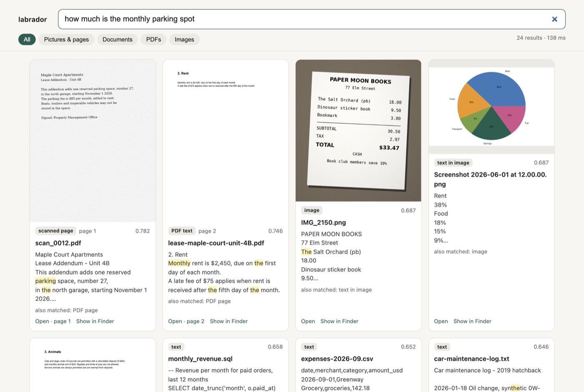
Task: Click "also matched: text in image" note
Action: click(336, 289)
